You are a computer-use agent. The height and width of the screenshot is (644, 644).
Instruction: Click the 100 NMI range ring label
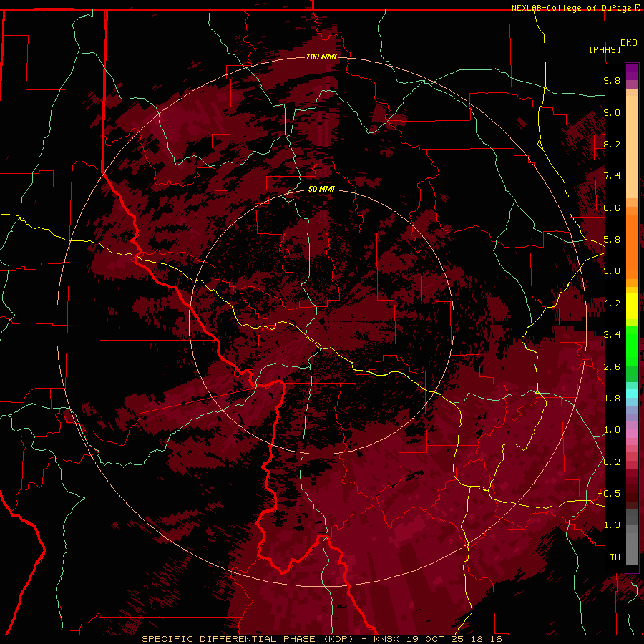coord(321,57)
